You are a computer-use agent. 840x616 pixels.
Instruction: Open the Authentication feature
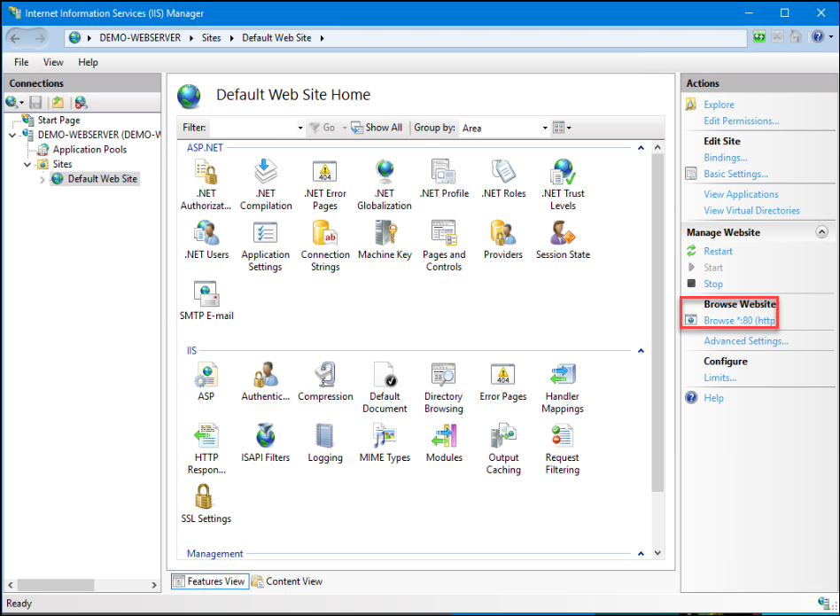click(265, 382)
